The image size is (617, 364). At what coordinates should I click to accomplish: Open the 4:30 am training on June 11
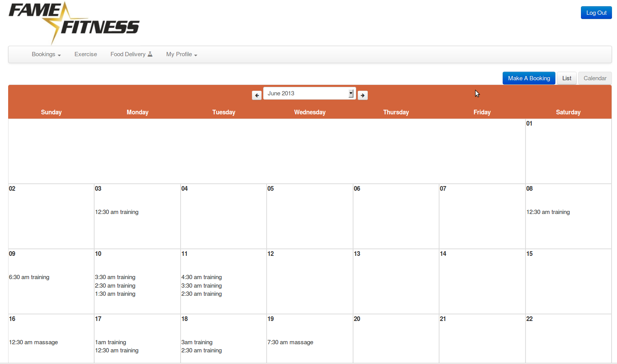pos(202,277)
